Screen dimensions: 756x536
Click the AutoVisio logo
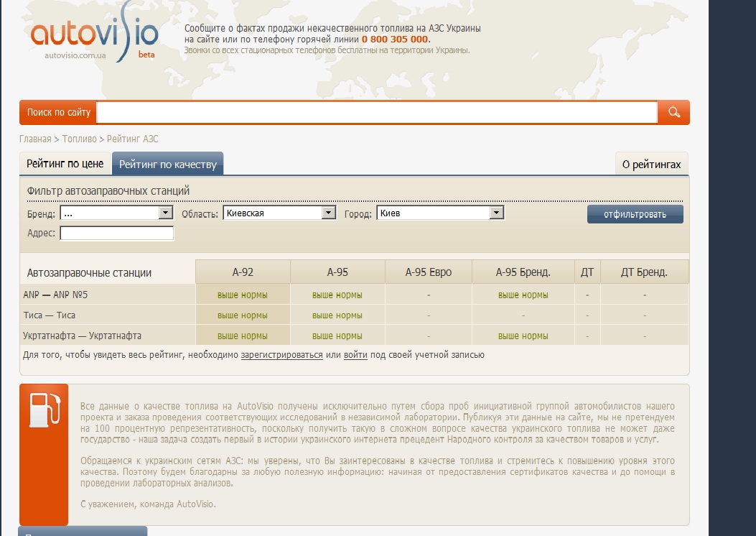click(x=93, y=36)
